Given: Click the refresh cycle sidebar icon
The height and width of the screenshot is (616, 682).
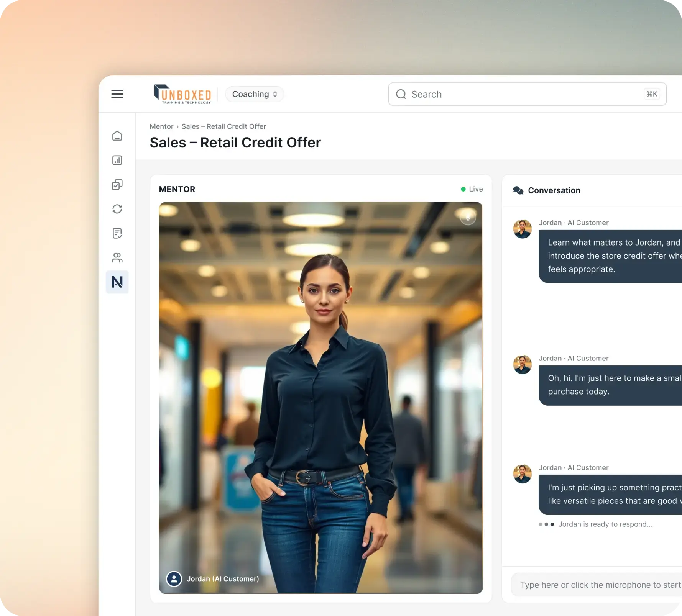Looking at the screenshot, I should (117, 209).
